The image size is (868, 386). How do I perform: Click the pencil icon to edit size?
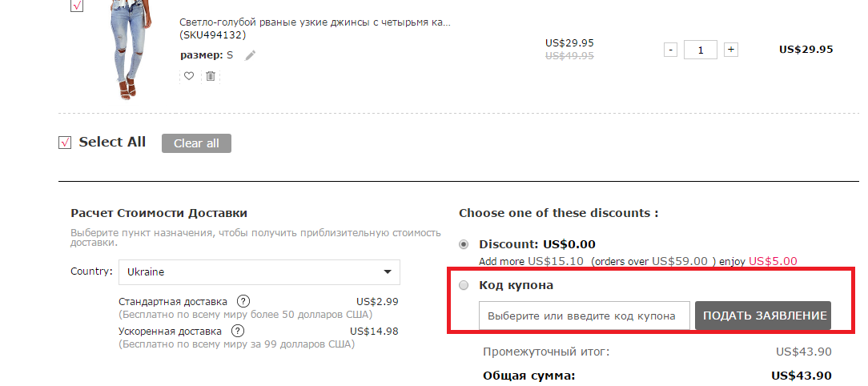pyautogui.click(x=251, y=55)
